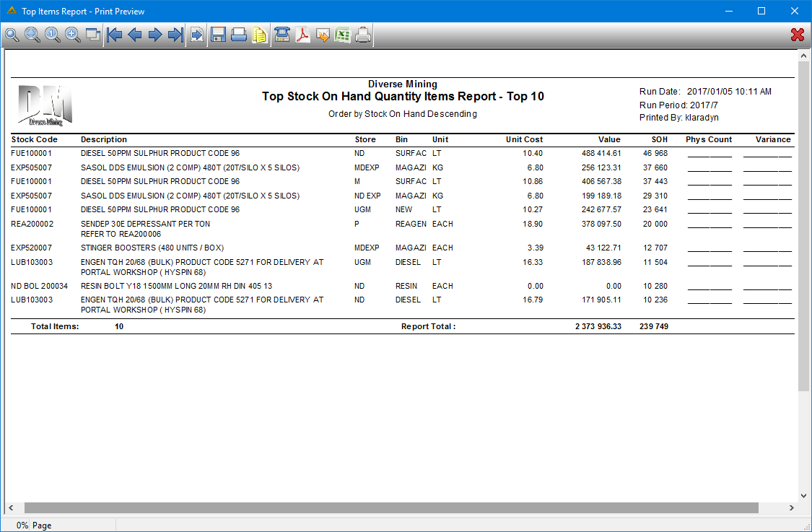Image resolution: width=812 pixels, height=532 pixels.
Task: Click the grey printer setup icon
Action: coord(363,35)
